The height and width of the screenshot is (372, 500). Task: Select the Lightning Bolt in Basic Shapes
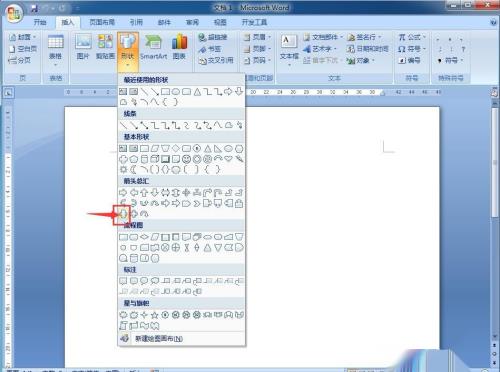tap(239, 159)
